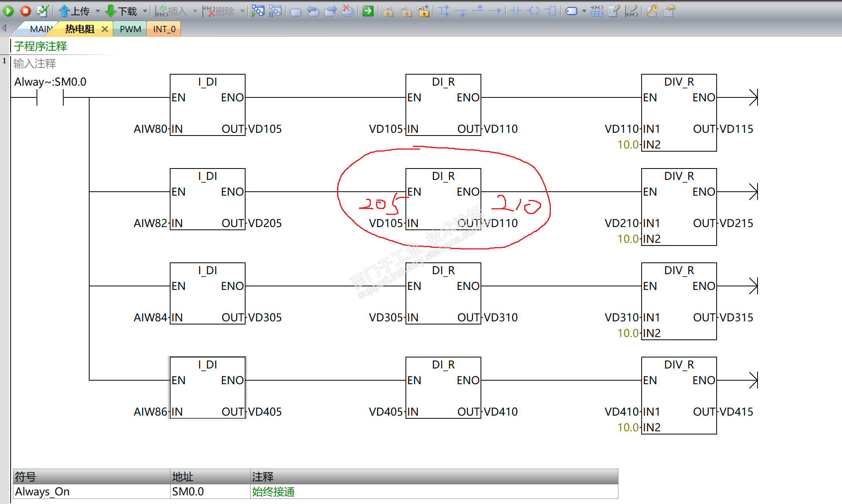
Task: Click the green RUN button
Action: tap(8, 11)
